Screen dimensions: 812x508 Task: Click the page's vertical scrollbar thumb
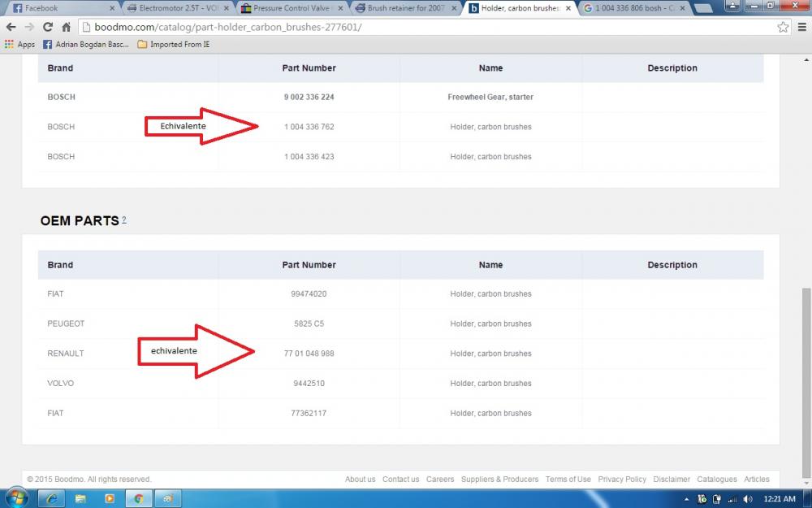coord(806,383)
